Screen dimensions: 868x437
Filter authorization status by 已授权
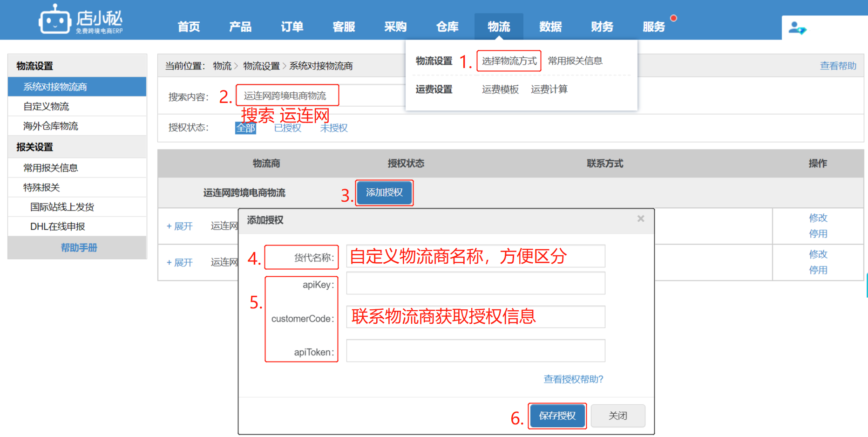pos(287,128)
